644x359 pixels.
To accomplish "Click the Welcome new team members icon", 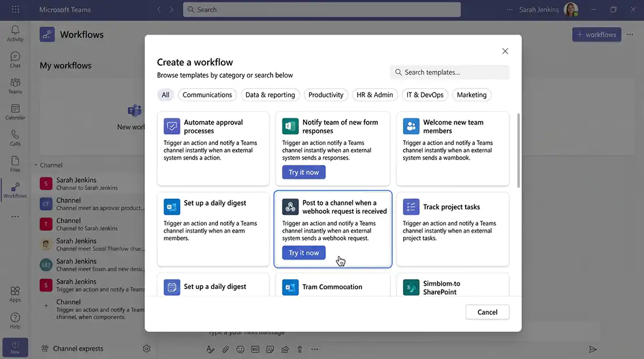I will point(411,126).
